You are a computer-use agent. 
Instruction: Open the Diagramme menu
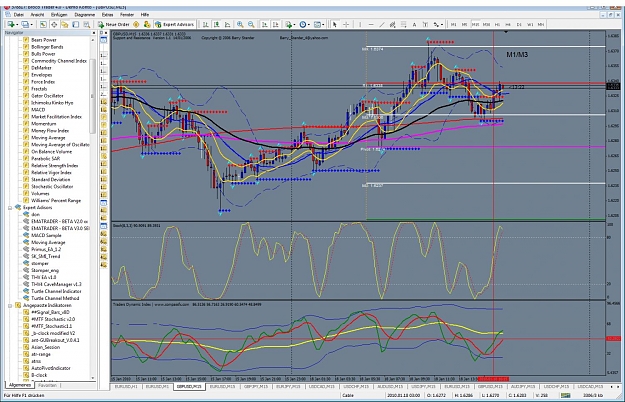85,14
